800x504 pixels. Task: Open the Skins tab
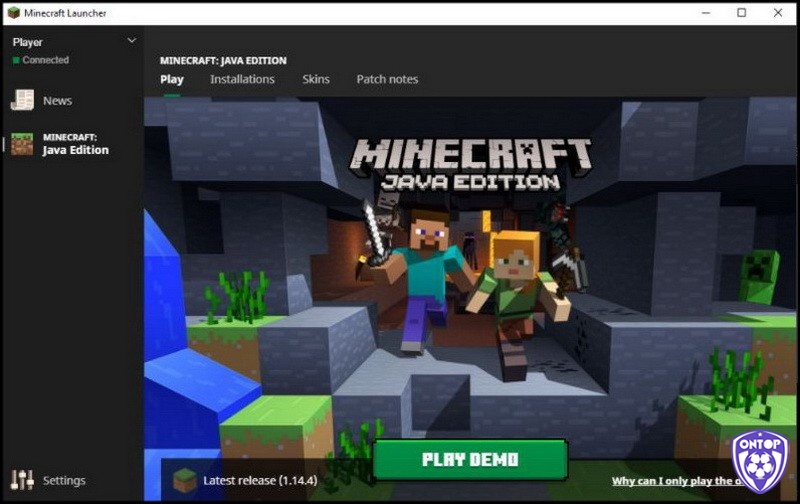point(316,79)
